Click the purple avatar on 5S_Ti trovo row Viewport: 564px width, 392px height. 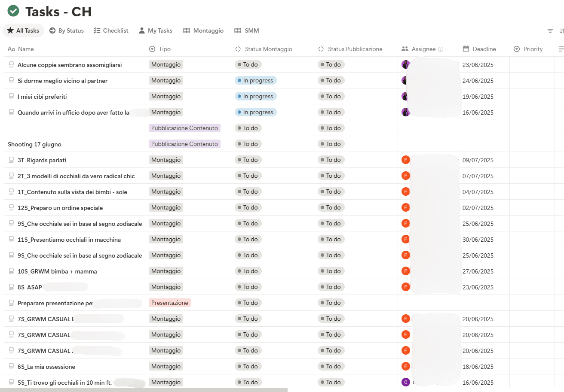(x=405, y=382)
